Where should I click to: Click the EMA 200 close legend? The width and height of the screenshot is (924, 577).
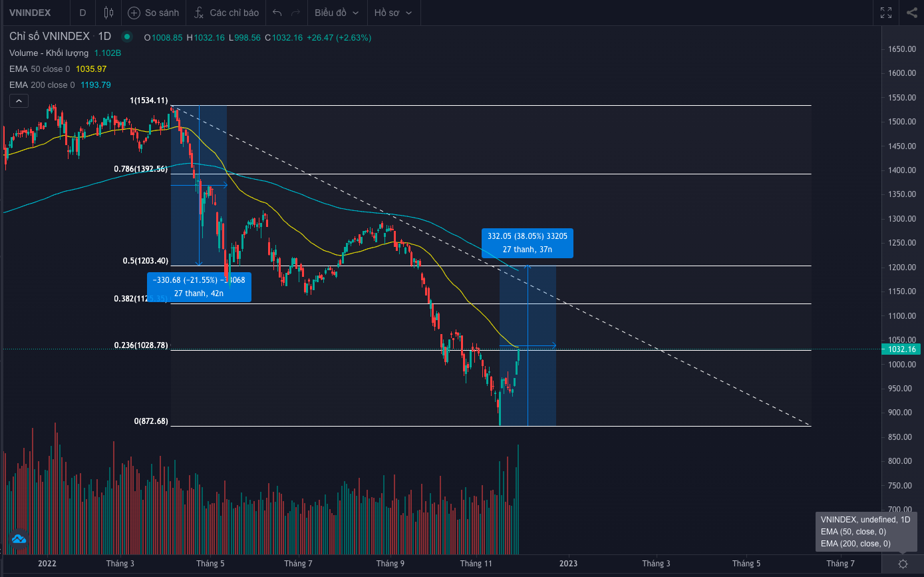click(42, 85)
